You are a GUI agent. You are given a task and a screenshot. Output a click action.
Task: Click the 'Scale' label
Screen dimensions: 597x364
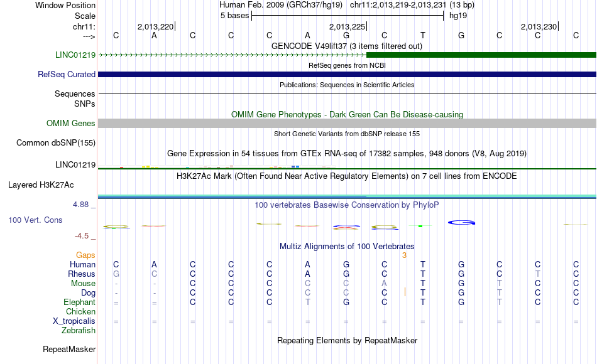[85, 16]
